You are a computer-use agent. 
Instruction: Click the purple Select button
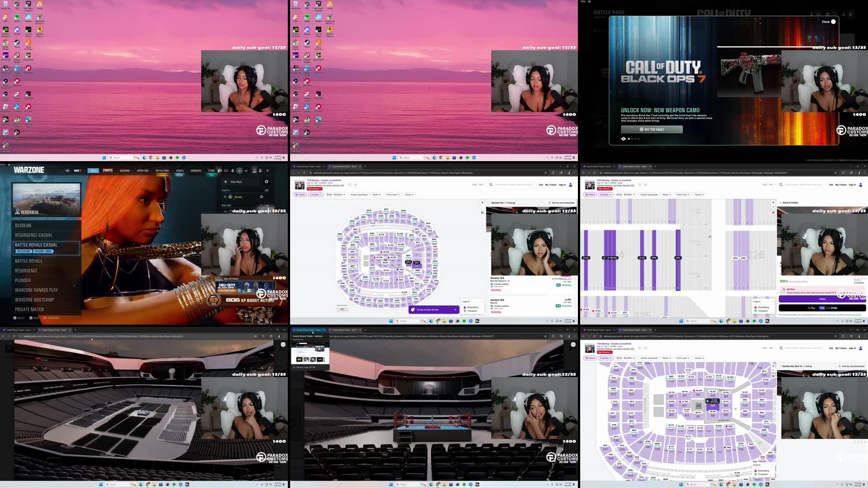pos(822,299)
